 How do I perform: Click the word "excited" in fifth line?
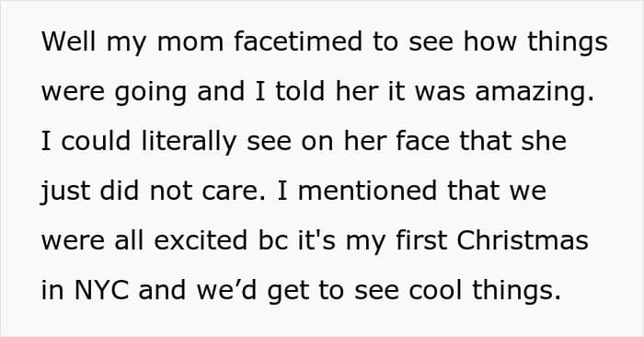[201, 240]
